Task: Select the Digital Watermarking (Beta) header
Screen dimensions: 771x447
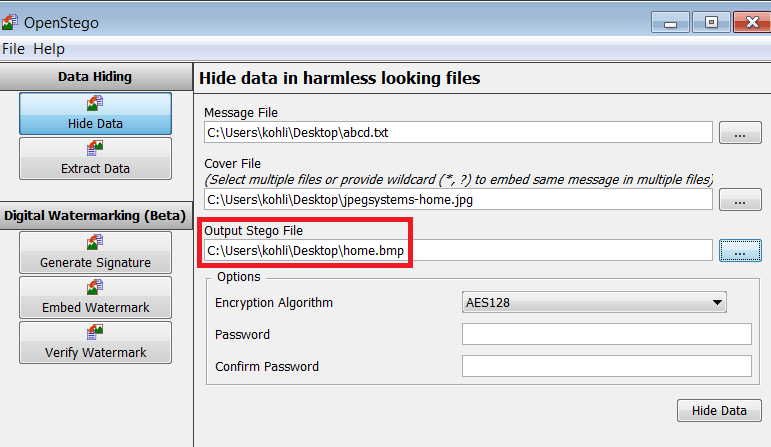Action: point(95,215)
